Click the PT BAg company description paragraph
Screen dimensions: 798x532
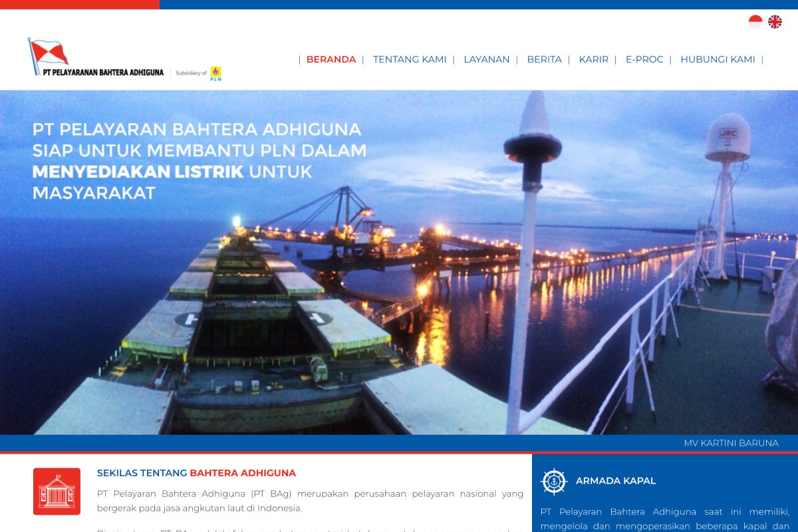click(x=310, y=501)
